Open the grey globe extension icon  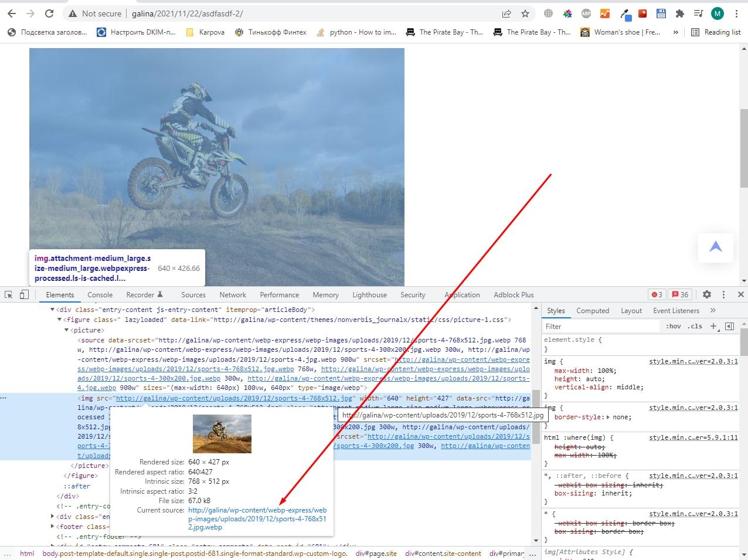(548, 13)
